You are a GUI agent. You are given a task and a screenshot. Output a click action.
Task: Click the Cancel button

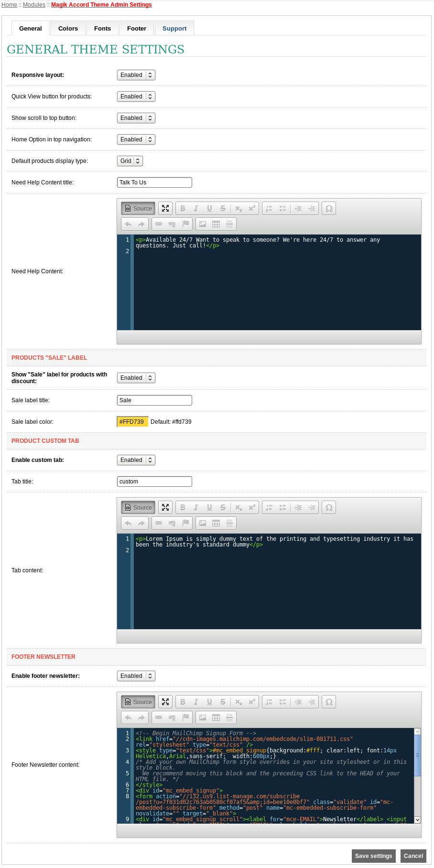413,856
